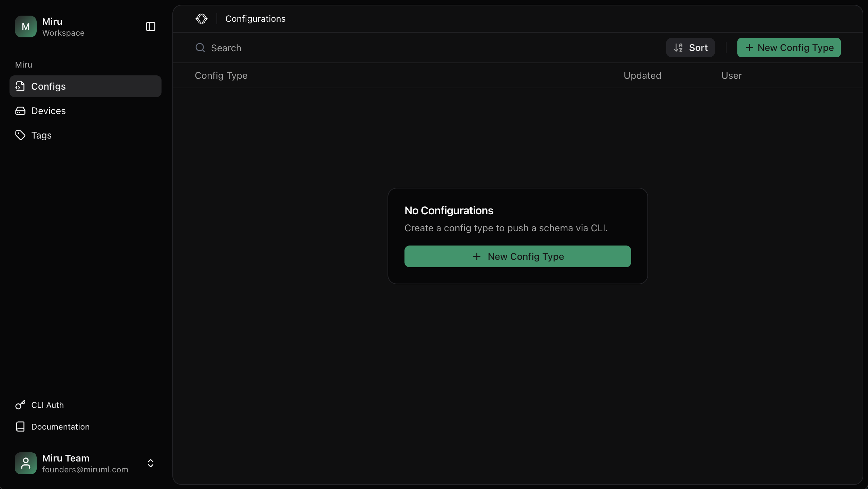Viewport: 868px width, 489px height.
Task: Open the Miru Workspace switcher
Action: (63, 27)
